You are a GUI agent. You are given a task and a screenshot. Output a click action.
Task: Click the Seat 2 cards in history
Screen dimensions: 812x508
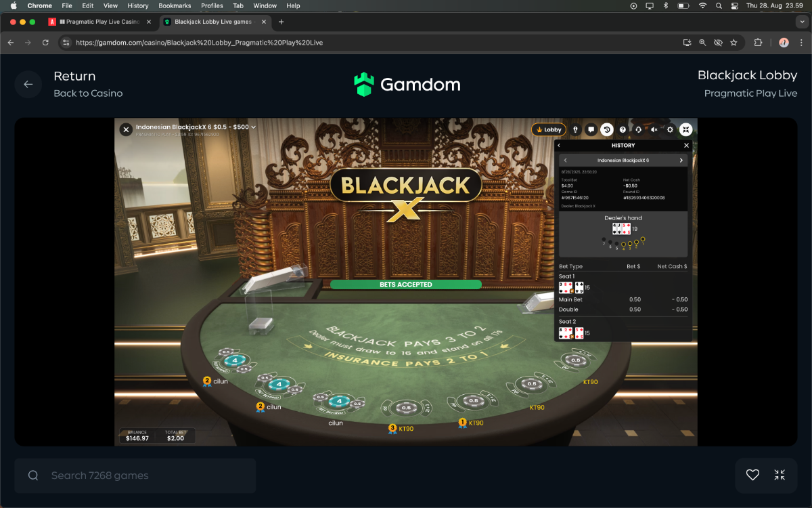click(571, 333)
